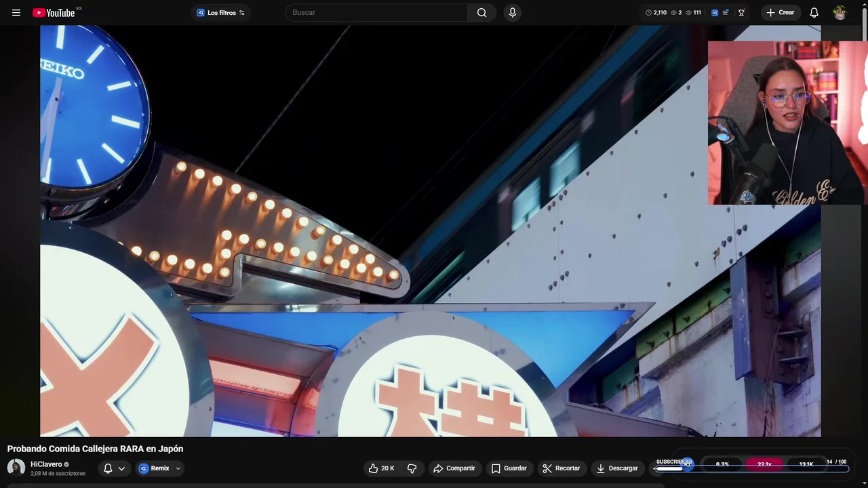Viewport: 868px width, 488px height.
Task: Click the 6.3% stat pill
Action: pyautogui.click(x=722, y=464)
